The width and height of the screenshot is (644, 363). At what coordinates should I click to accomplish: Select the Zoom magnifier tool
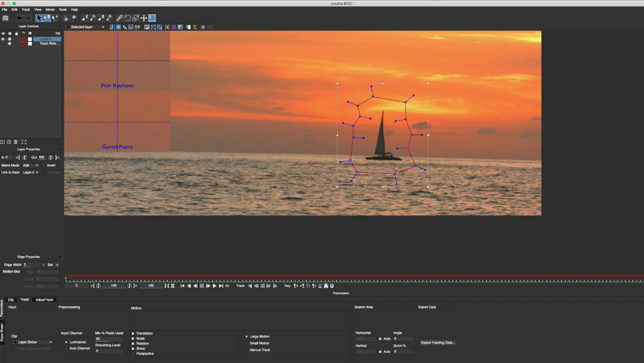pos(74,18)
